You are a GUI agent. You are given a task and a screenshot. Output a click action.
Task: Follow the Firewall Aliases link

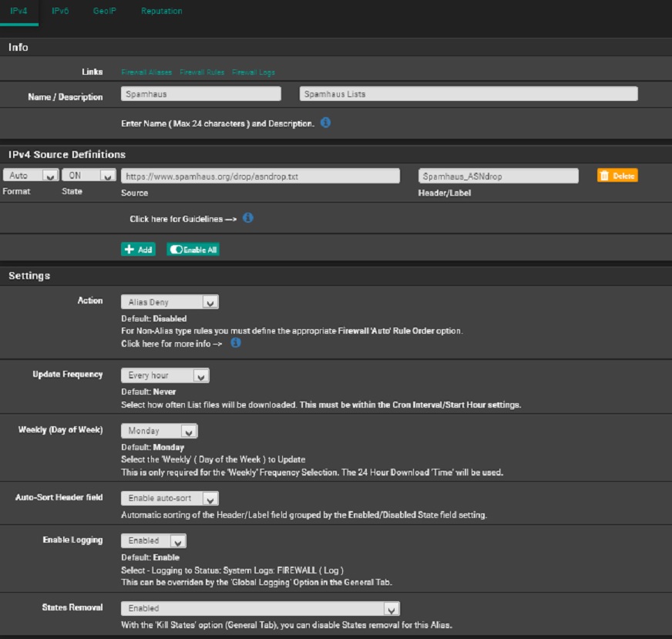[x=146, y=72]
